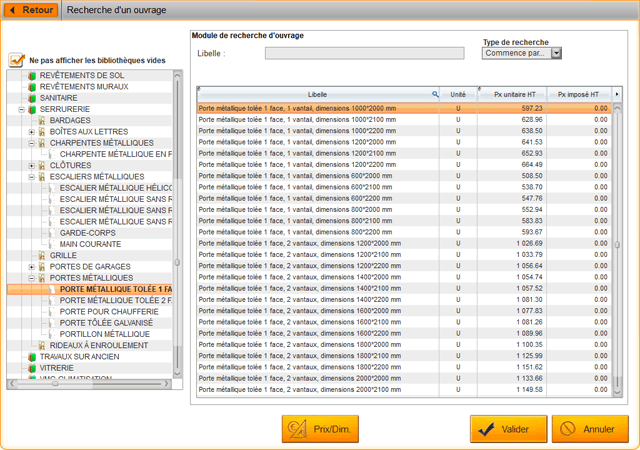This screenshot has height=450, width=640.
Task: Click the tree panel's vertical scrollbar
Action: point(177,225)
